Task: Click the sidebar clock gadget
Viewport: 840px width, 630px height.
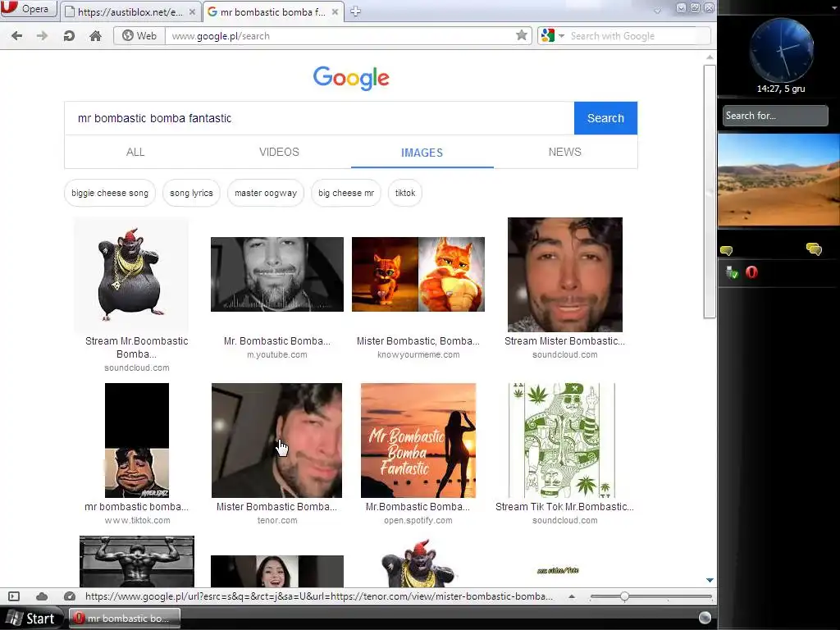Action: tap(782, 50)
